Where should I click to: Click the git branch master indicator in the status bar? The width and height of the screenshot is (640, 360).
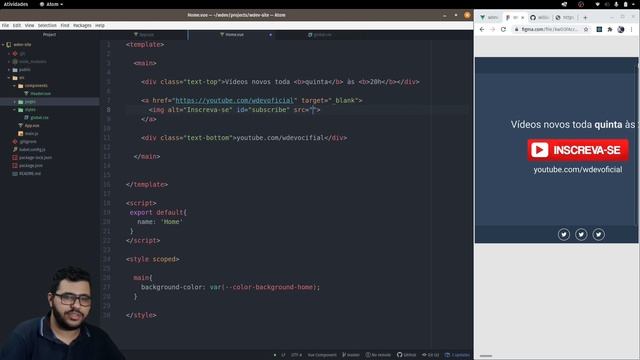point(351,355)
